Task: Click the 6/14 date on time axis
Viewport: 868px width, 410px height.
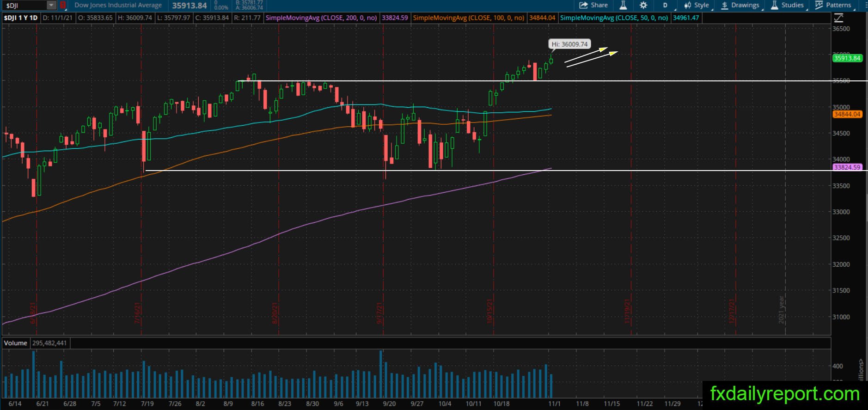Action: [15, 404]
